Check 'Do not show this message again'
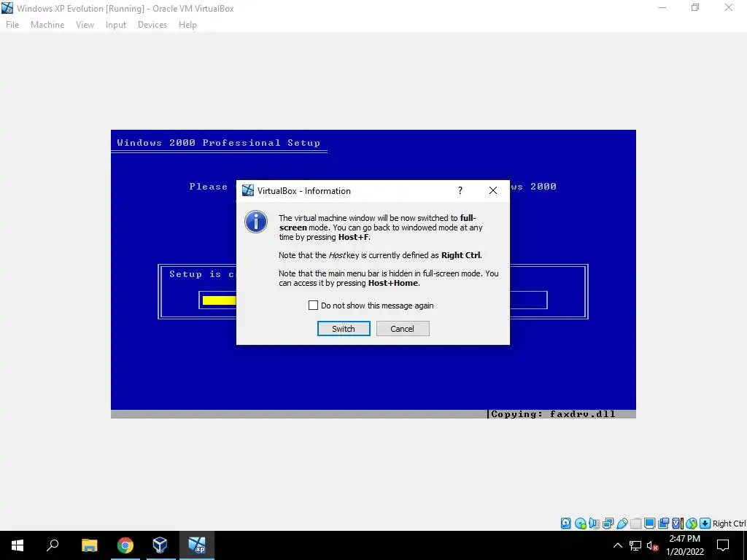The image size is (747, 560). [x=313, y=306]
